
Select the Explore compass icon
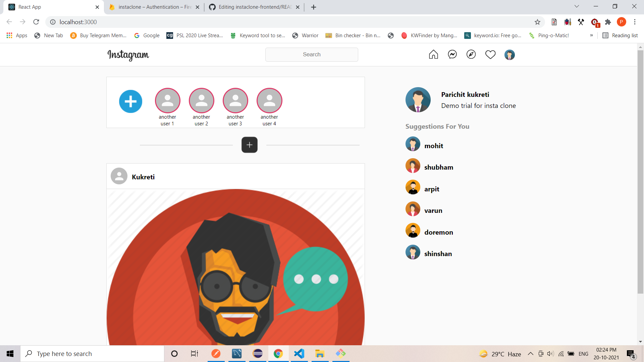click(471, 54)
